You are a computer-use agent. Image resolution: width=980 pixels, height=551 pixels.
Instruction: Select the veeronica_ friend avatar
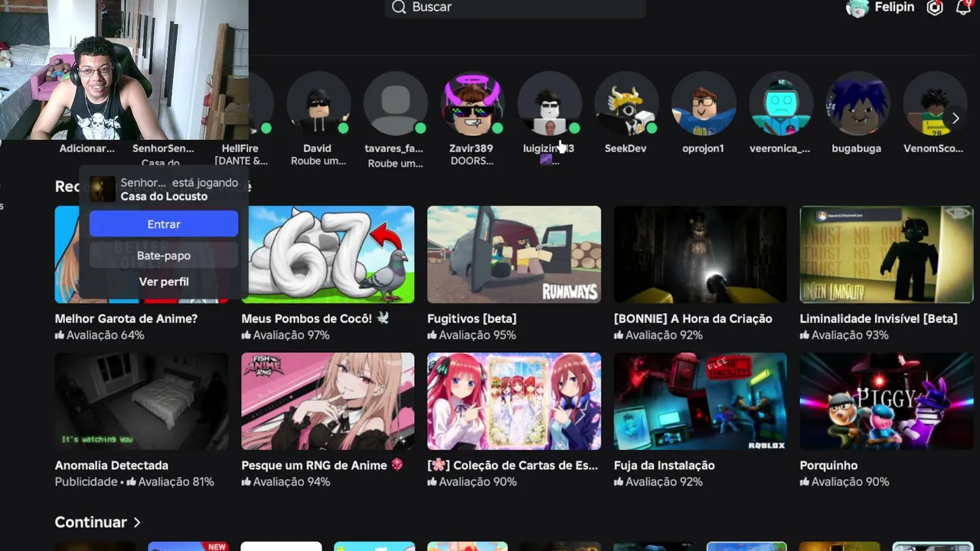[x=780, y=104]
